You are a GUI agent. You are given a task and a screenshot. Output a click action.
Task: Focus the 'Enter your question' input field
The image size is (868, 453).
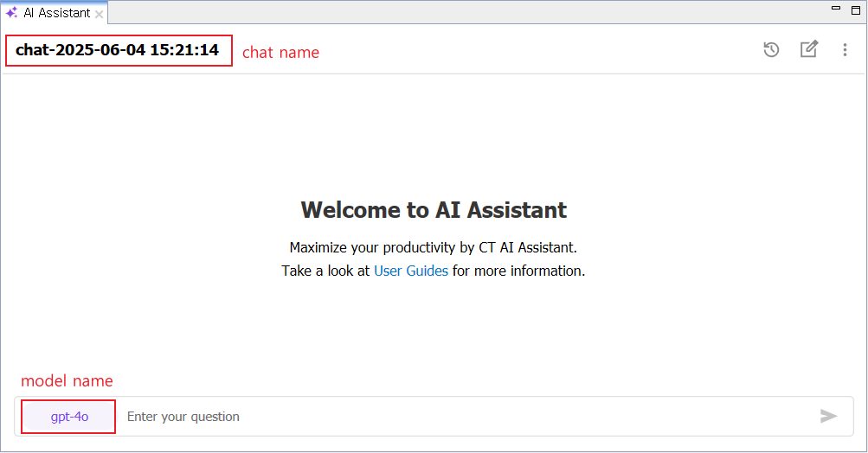(x=465, y=417)
